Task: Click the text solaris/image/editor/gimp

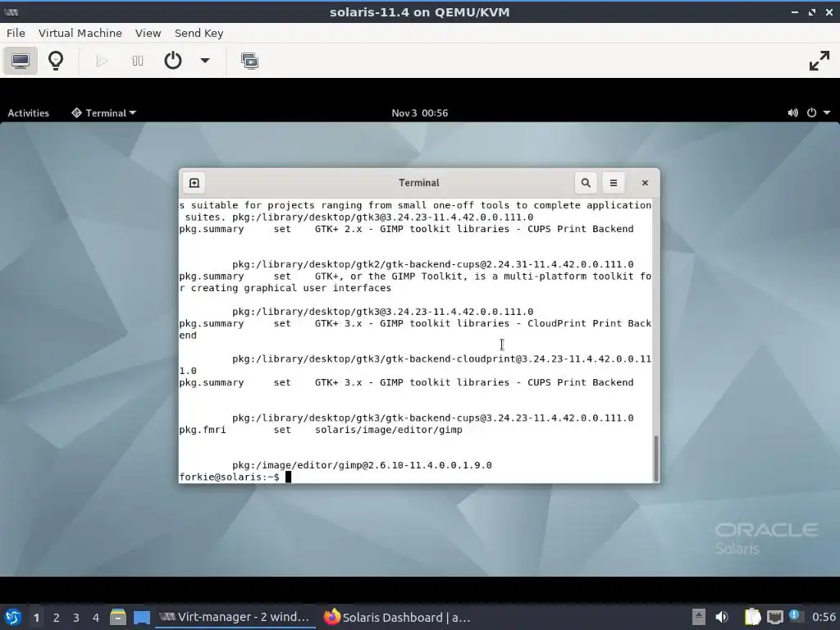Action: (388, 430)
